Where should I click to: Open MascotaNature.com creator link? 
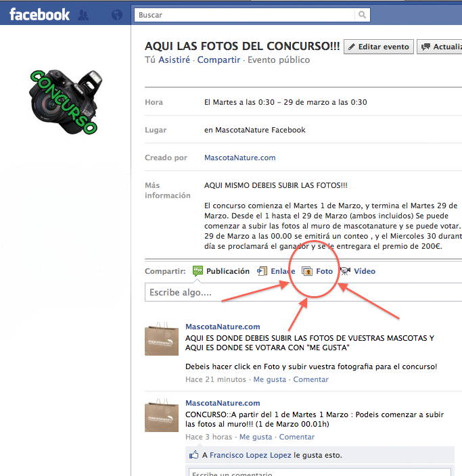point(239,158)
